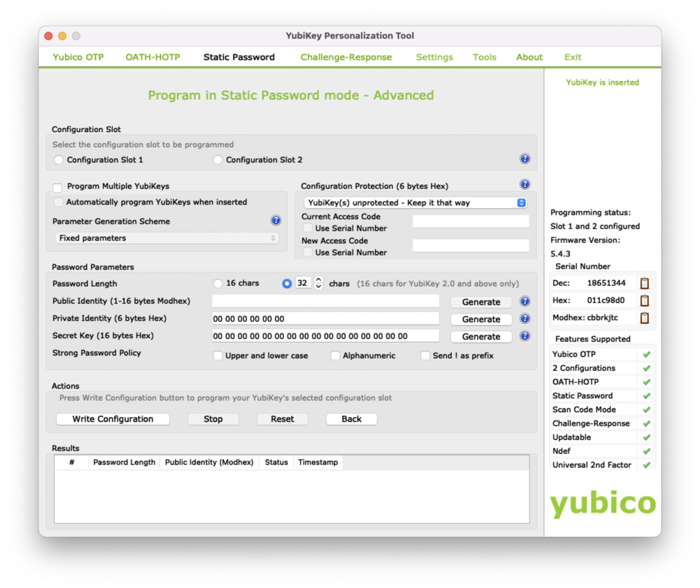Screen dimensions: 700x588
Task: Click Exit in the top menu
Action: point(573,57)
